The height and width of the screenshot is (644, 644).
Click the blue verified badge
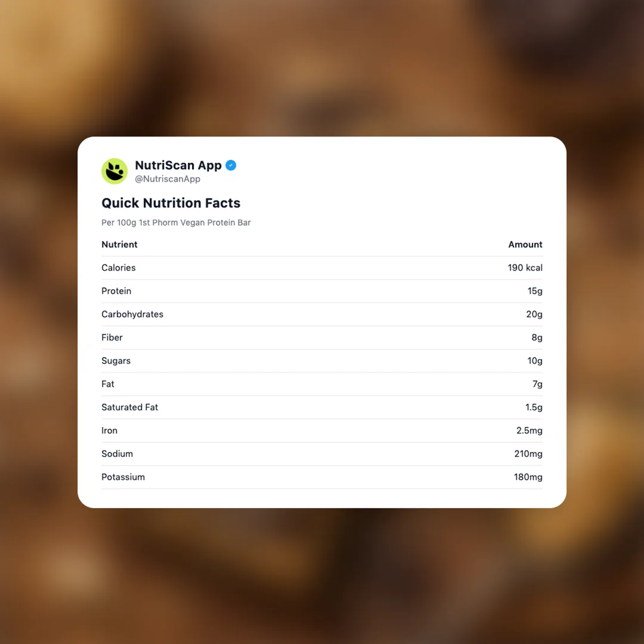click(231, 165)
